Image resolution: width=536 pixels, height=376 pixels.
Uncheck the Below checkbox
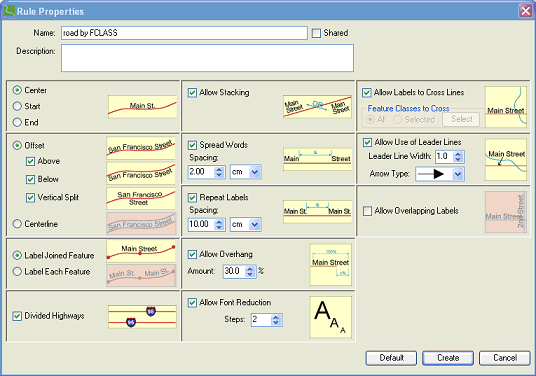30,179
